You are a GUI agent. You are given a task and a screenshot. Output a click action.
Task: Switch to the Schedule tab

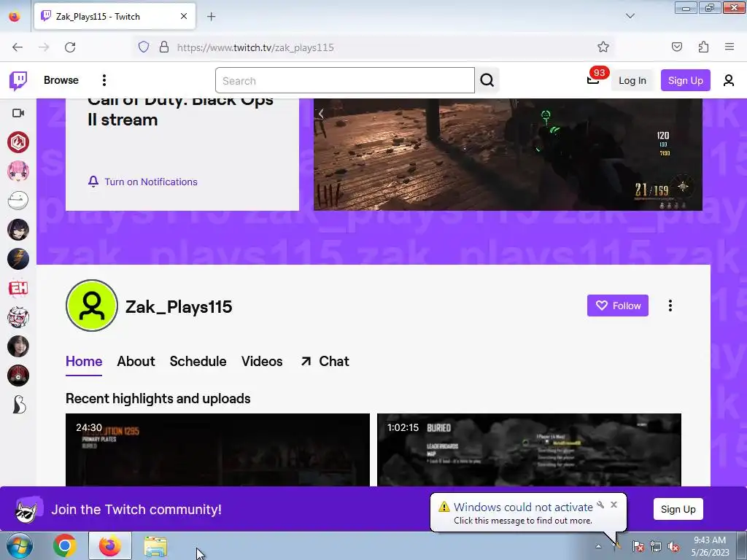click(198, 362)
